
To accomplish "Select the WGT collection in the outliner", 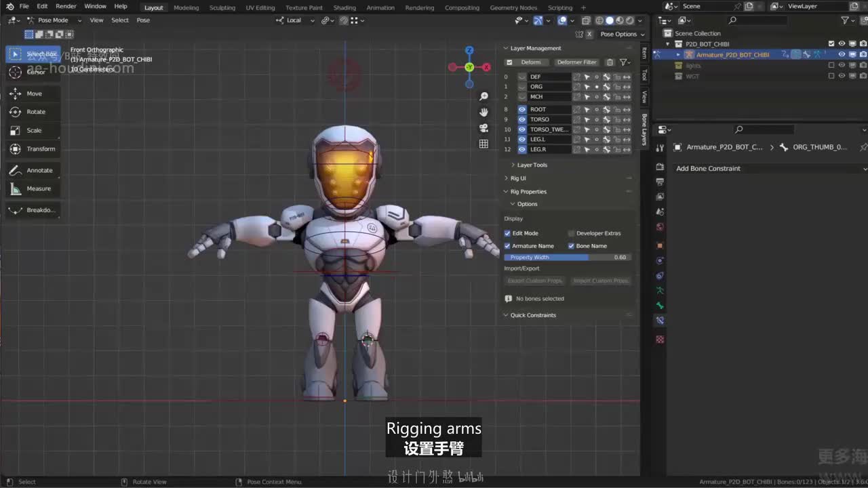I will (692, 77).
